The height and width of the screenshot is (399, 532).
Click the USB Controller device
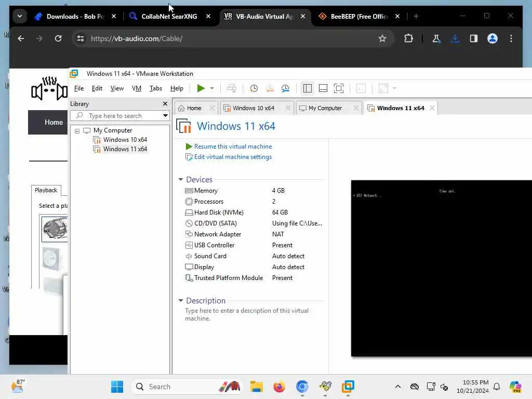tap(254, 245)
